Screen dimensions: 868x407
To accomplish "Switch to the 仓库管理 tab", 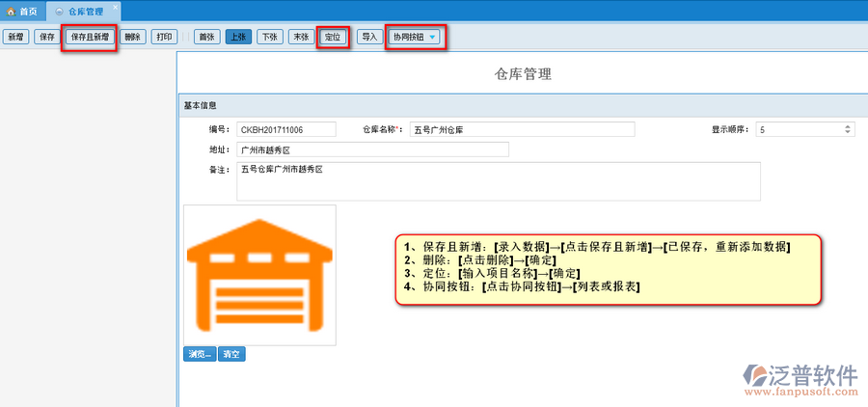I will [x=85, y=11].
